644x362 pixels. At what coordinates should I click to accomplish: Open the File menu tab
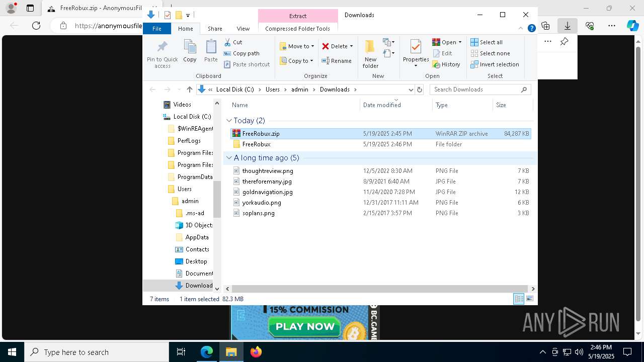pos(157,29)
